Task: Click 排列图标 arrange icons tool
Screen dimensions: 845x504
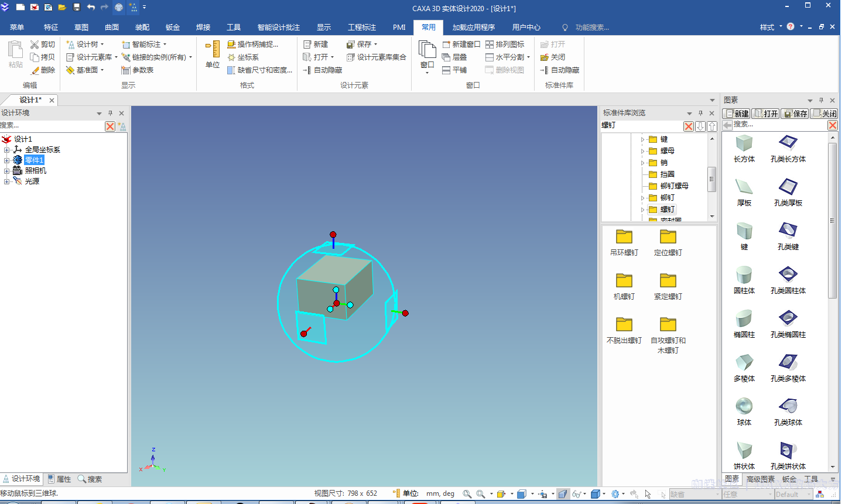Action: [505, 44]
